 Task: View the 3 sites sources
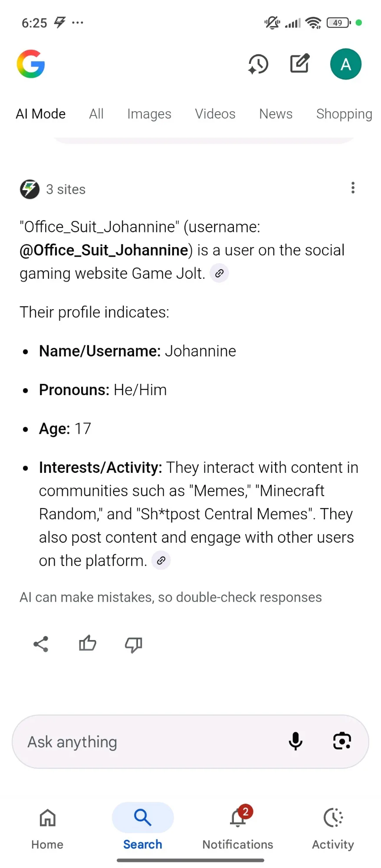point(53,189)
